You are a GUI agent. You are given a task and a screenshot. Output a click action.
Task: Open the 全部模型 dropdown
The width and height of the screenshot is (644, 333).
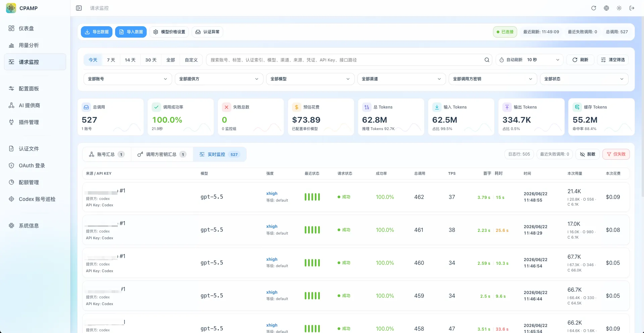(310, 79)
